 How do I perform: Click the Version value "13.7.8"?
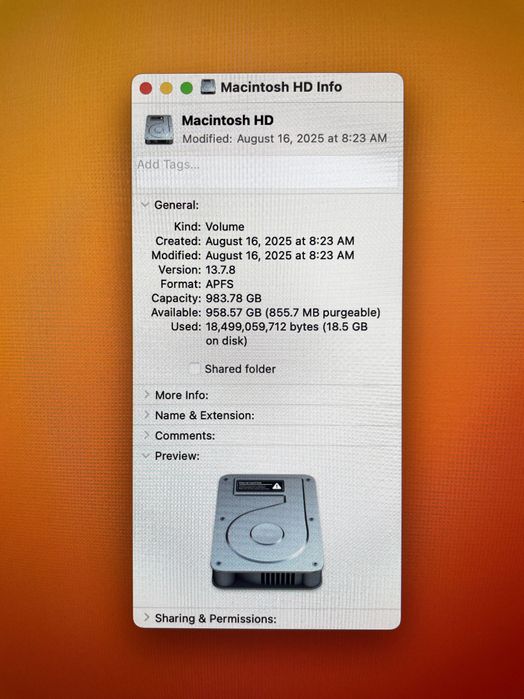point(220,270)
